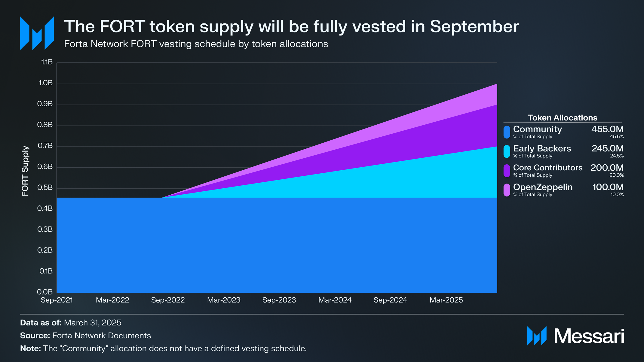Click the small Messari logo icon at bottom right
644x362 pixels.
(537, 336)
